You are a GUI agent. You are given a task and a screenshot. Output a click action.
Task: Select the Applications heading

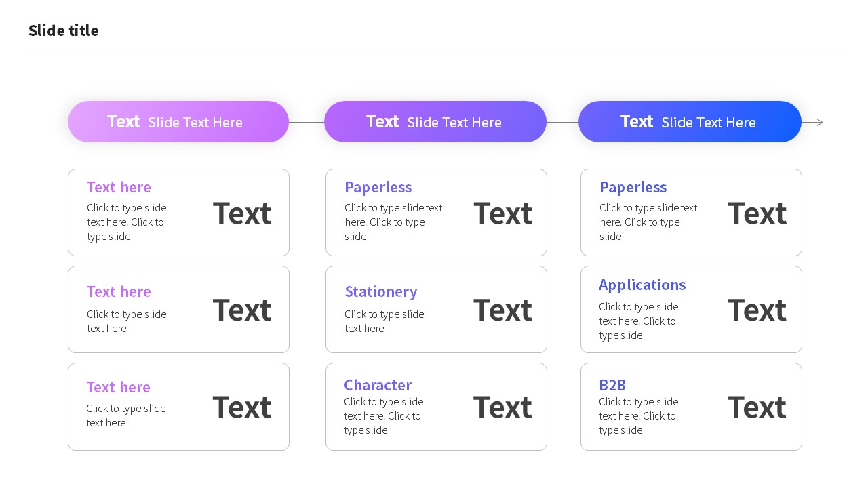click(x=642, y=285)
